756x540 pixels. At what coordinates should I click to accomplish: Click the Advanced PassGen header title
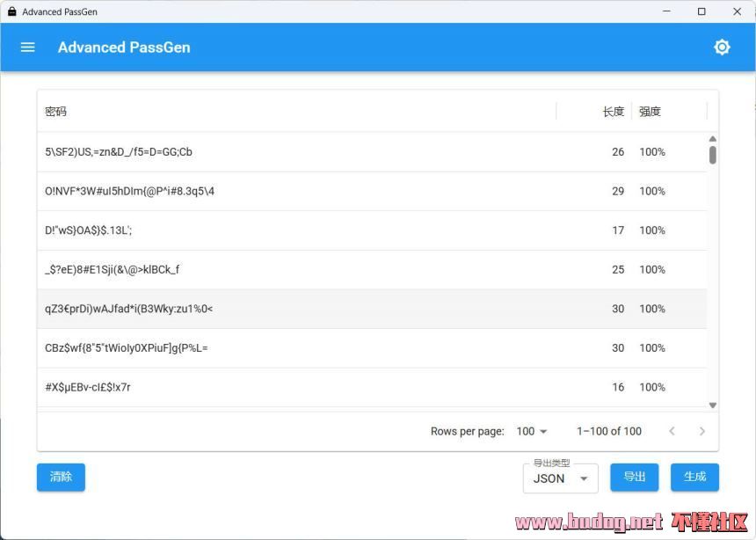coord(124,47)
